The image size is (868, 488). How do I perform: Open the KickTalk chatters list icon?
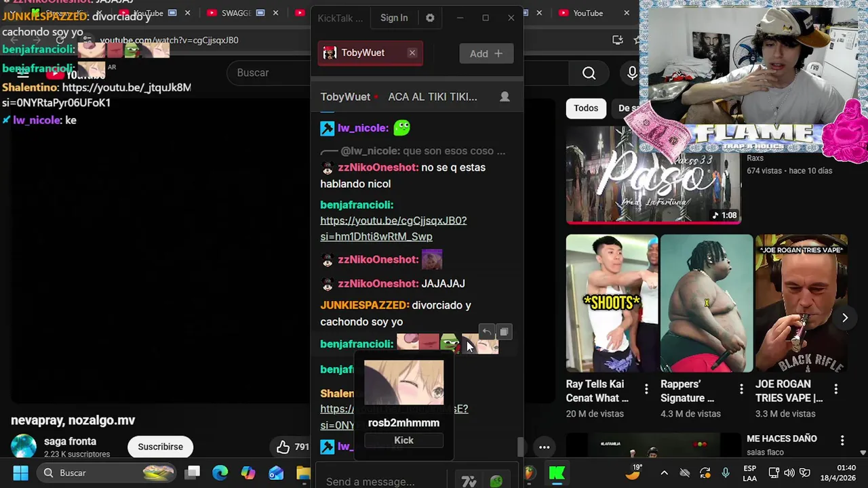(505, 97)
